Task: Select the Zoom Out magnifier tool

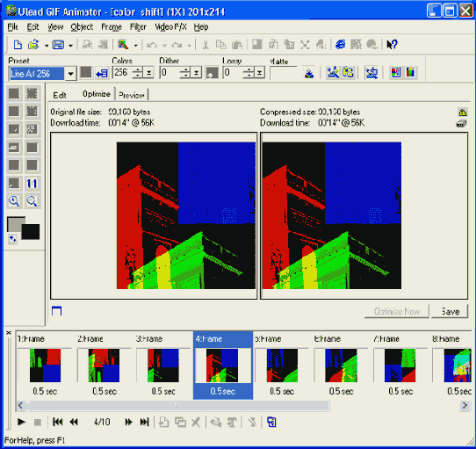Action: click(x=32, y=201)
